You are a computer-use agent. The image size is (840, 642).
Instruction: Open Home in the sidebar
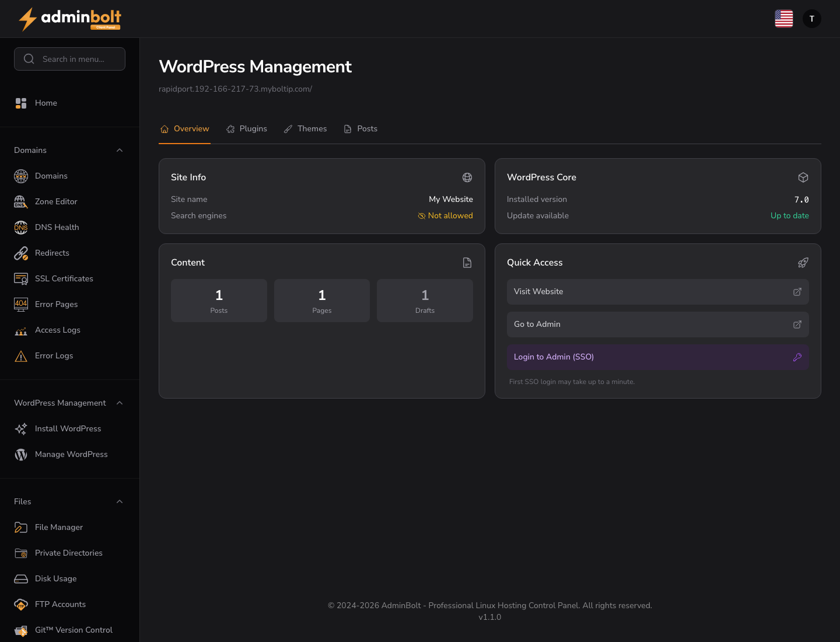(69, 103)
